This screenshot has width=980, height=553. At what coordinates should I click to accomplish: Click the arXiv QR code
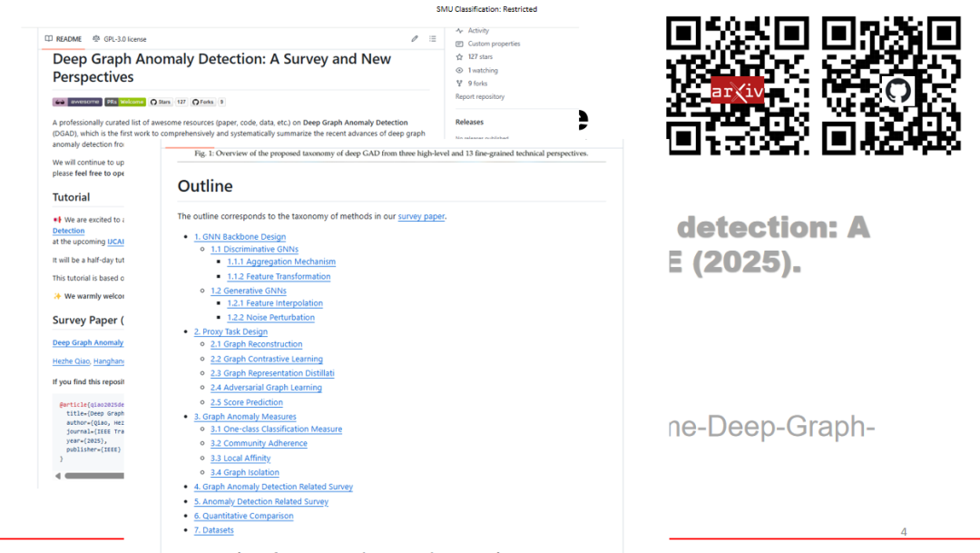(x=738, y=85)
